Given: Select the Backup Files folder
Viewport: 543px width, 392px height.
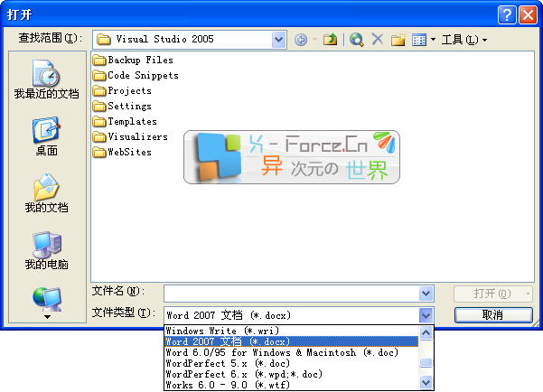Looking at the screenshot, I should 133,61.
